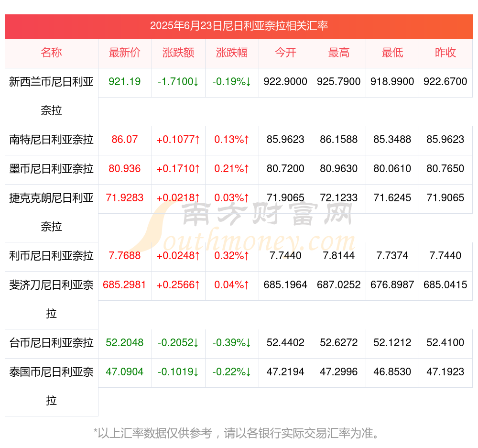Screen dimensions: 478x448
Task: Click high value 52.6272
Action: click(x=339, y=343)
